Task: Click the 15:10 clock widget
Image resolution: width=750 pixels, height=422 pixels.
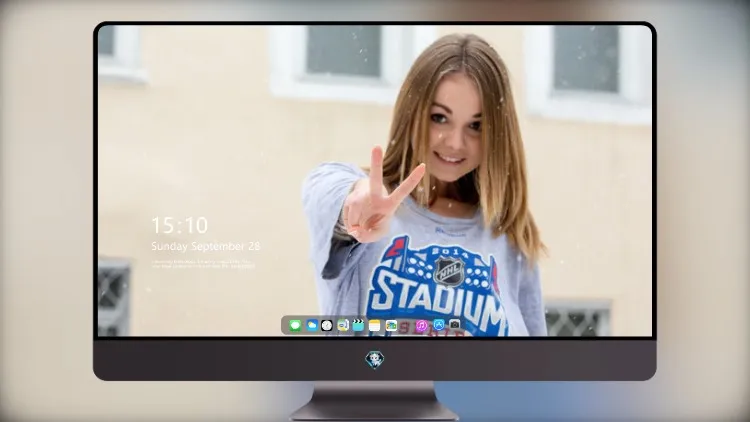Action: (x=179, y=225)
